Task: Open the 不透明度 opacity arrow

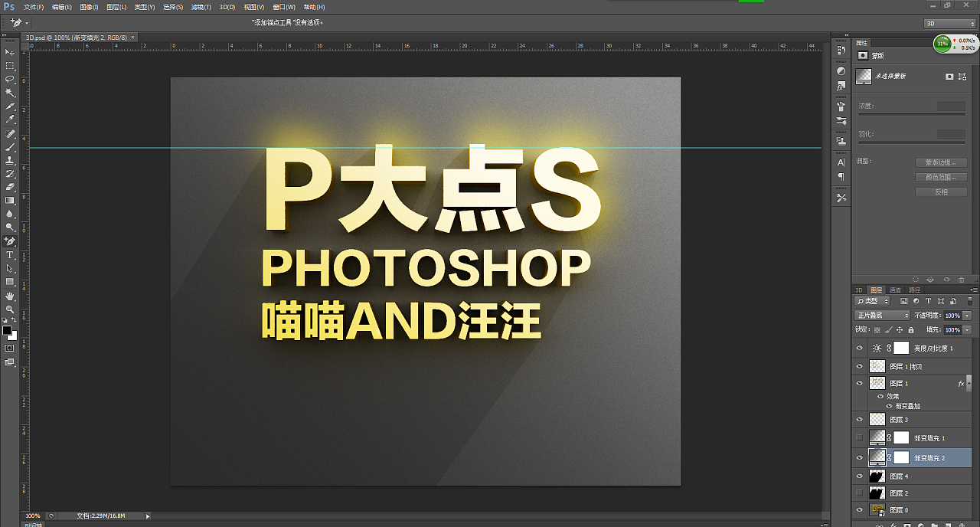Action: (x=967, y=316)
